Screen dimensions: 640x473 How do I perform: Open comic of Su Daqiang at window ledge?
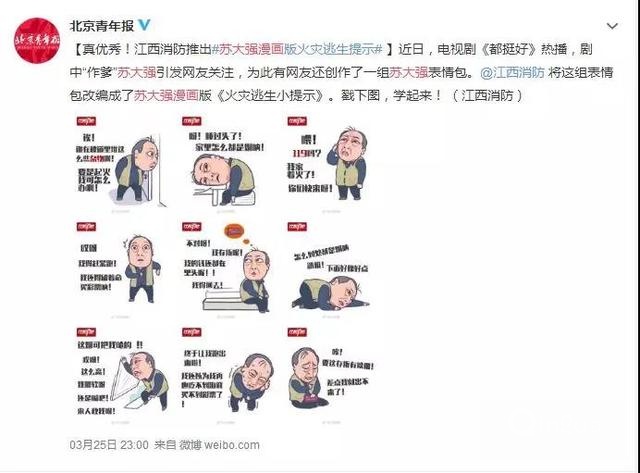tap(121, 374)
